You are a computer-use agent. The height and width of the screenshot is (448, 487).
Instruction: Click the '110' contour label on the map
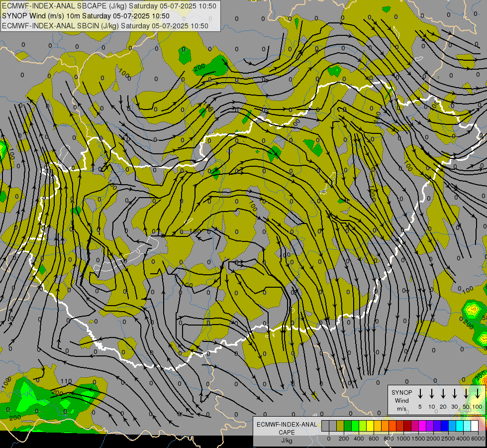[x=66, y=381]
